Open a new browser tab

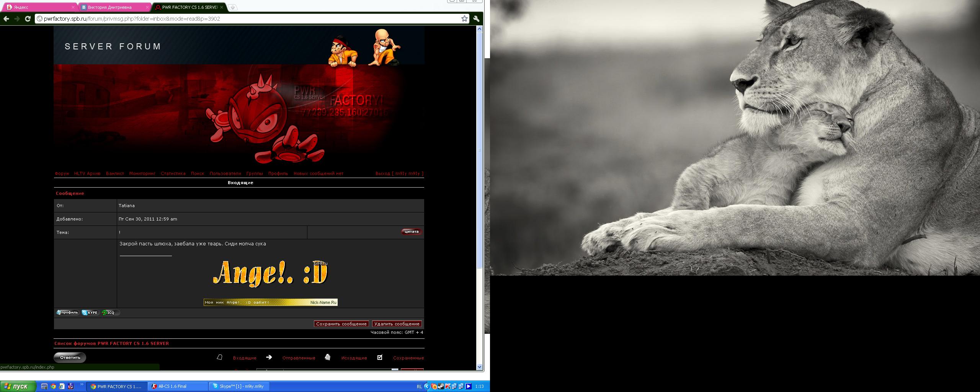tap(233, 7)
